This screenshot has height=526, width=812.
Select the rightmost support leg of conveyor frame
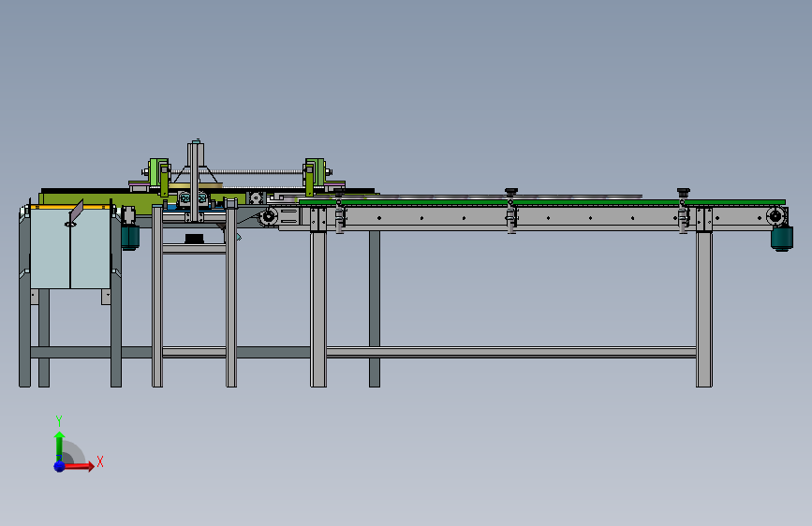[703, 309]
